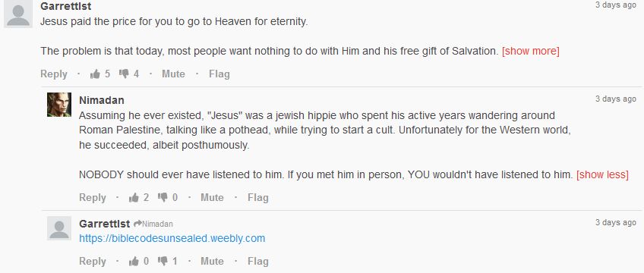The image size is (644, 273).
Task: Open Nimadan's profile avatar picture
Action: pos(59,105)
